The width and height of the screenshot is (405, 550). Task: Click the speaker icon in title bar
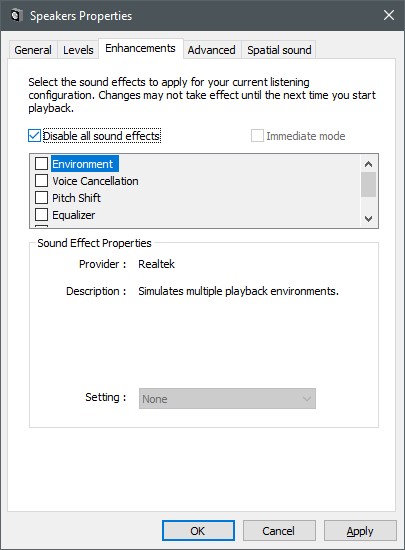pos(16,15)
